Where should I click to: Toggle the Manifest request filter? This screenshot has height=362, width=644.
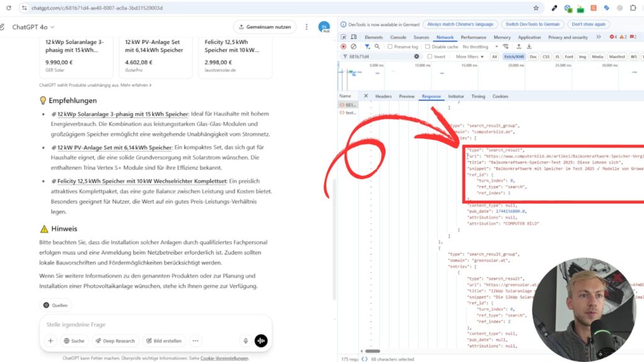click(617, 57)
